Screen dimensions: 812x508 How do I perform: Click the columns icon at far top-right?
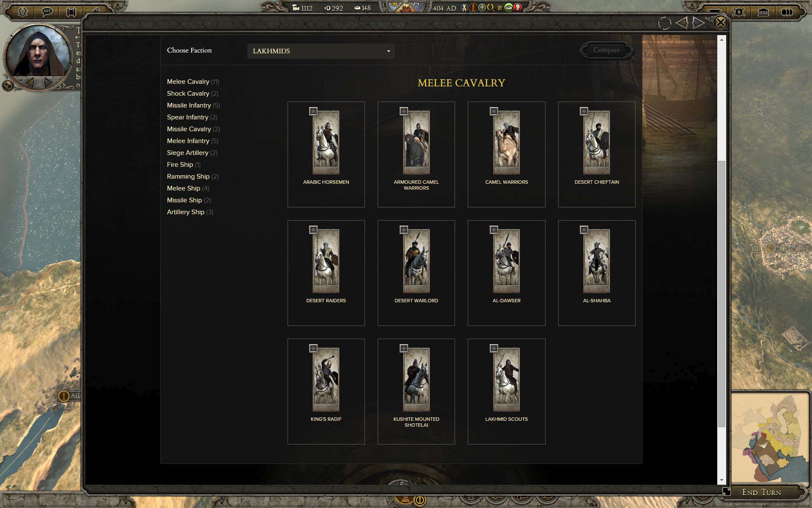coord(787,12)
